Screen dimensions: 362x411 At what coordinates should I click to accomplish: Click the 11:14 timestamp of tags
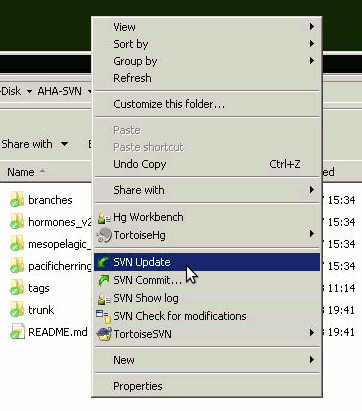click(x=341, y=288)
